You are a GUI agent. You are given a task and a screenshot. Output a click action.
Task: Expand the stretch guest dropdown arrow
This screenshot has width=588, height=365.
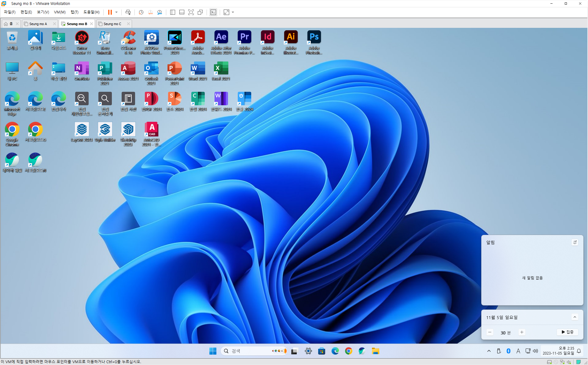click(x=233, y=12)
